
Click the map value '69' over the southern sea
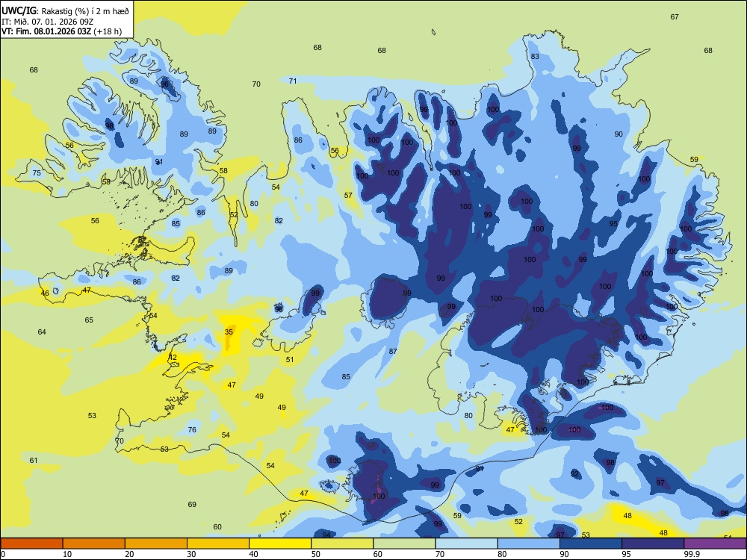[x=192, y=504]
